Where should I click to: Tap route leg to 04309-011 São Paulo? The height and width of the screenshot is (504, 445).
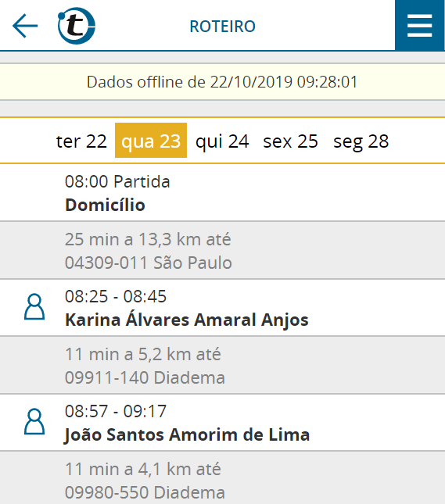click(222, 250)
